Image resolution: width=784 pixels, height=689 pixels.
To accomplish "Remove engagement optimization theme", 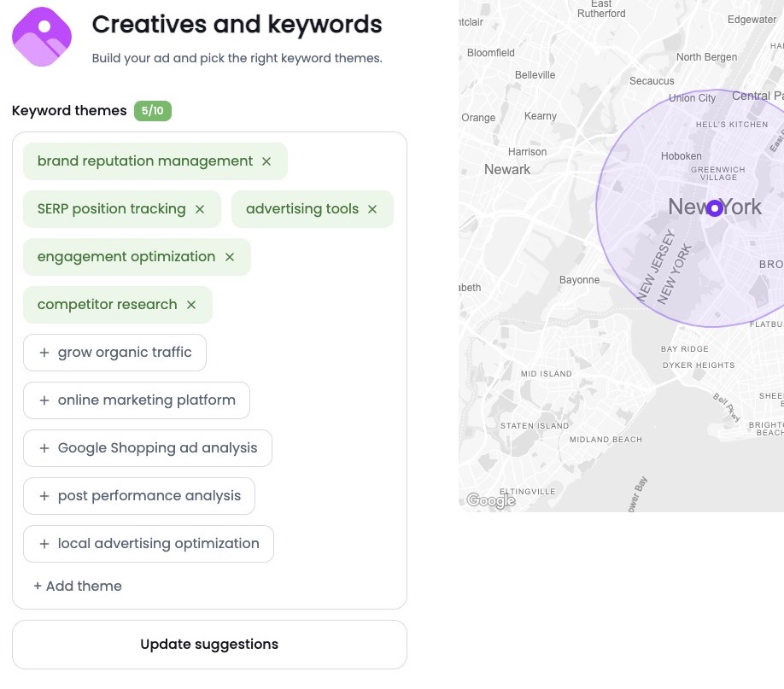I will pyautogui.click(x=230, y=257).
